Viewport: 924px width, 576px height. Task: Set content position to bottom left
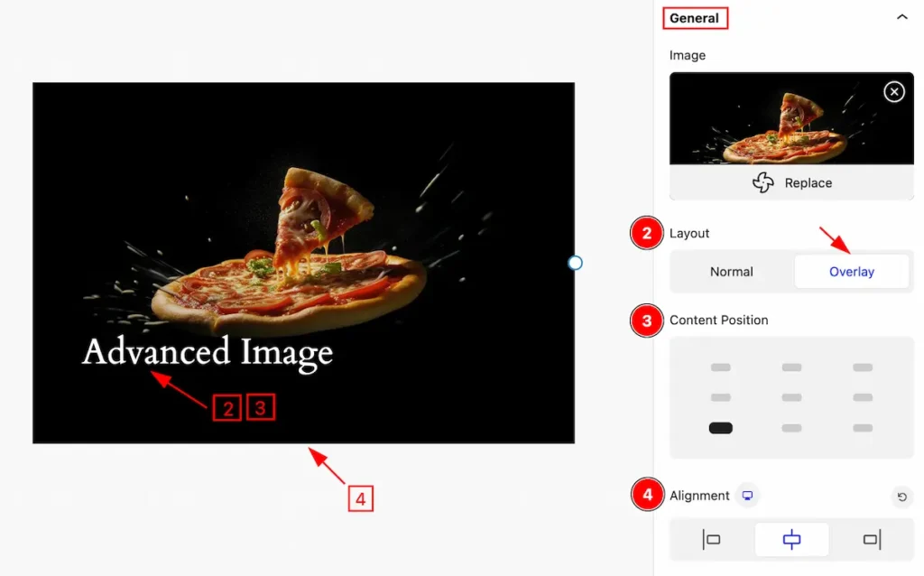pos(721,428)
